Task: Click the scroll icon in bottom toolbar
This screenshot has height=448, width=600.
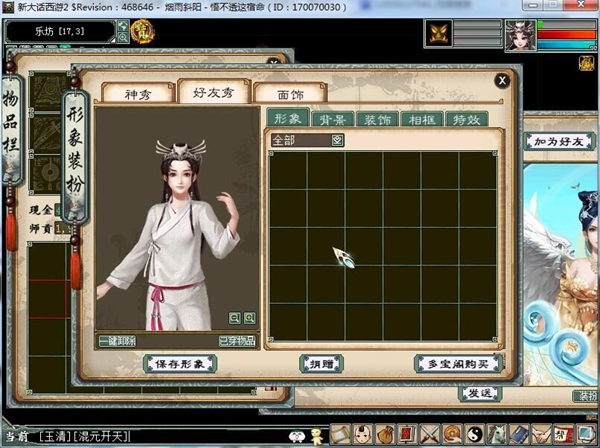Action: pyautogui.click(x=339, y=434)
